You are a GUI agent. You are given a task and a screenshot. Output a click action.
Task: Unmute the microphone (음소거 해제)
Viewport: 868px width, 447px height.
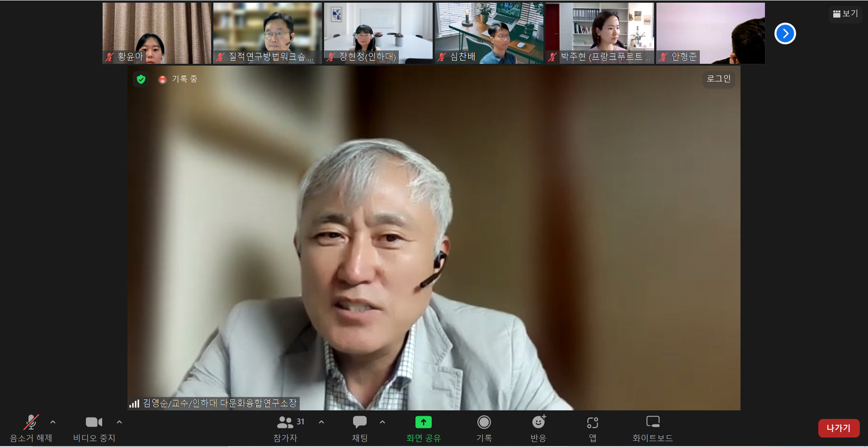[x=31, y=428]
